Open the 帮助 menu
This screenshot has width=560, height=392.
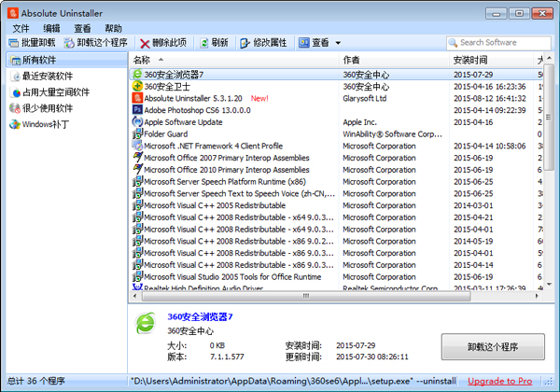[x=113, y=28]
